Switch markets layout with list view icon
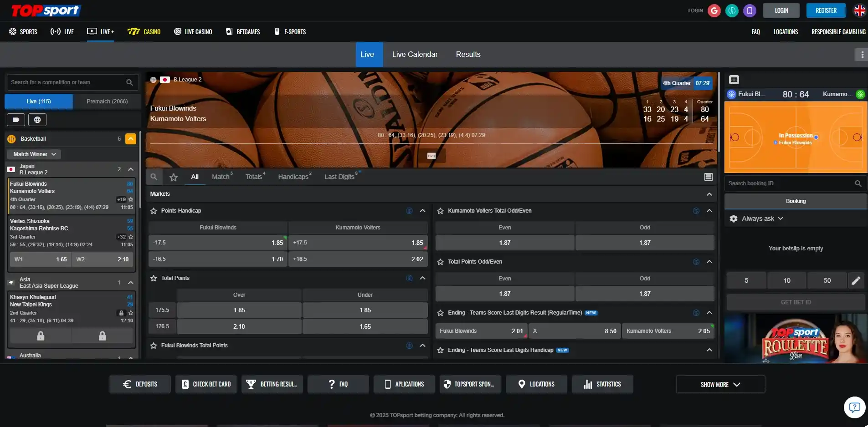This screenshot has width=868, height=427. coord(708,177)
